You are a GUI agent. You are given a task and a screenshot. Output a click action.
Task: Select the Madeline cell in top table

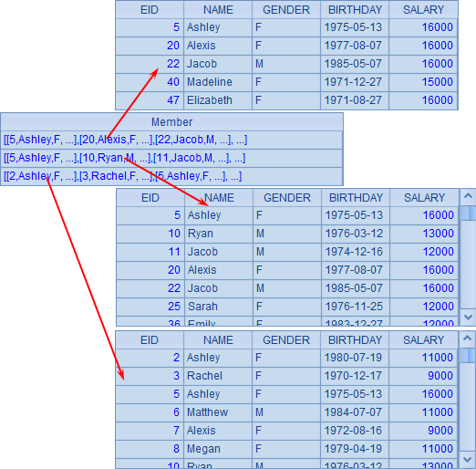[218, 82]
